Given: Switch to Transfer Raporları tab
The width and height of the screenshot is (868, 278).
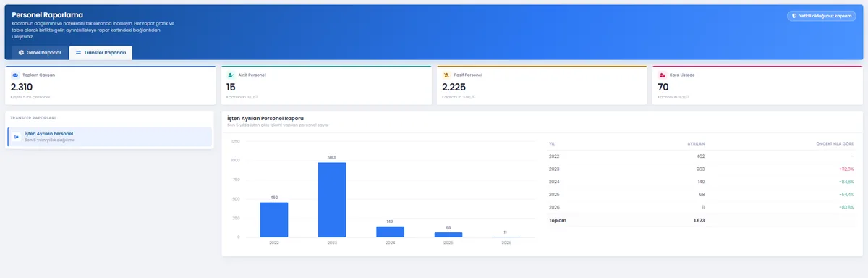Looking at the screenshot, I should pyautogui.click(x=101, y=52).
